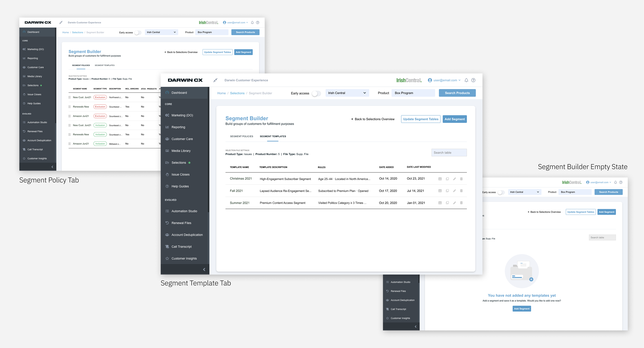Go Back to Selections Overview in Template Tab window
The image size is (644, 348).
[x=373, y=119]
